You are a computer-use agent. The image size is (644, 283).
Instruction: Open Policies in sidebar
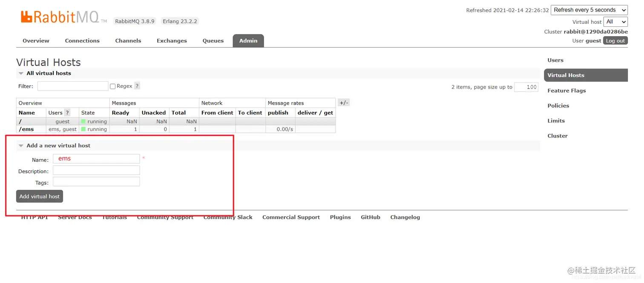pyautogui.click(x=558, y=106)
